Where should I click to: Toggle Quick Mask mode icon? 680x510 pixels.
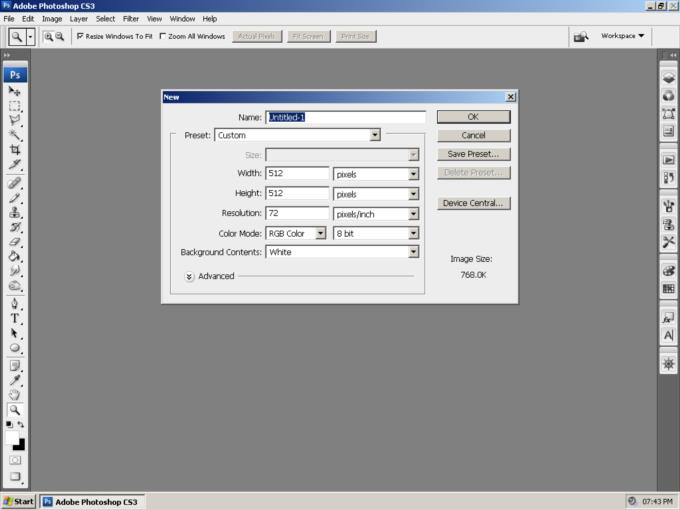coord(15,460)
